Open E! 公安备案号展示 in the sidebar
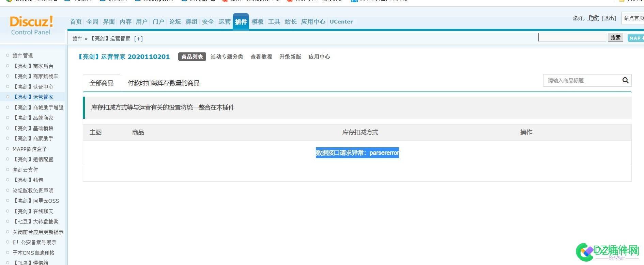644x265 pixels. click(34, 242)
